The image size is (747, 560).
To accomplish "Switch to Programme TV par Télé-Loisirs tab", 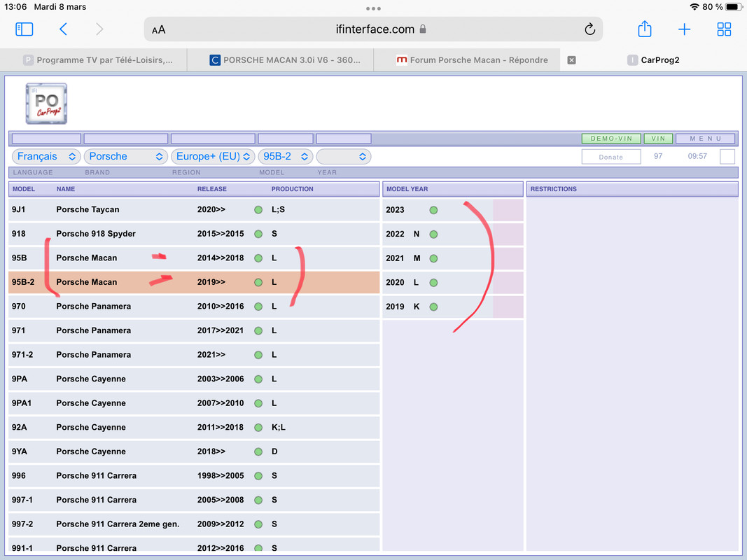I will point(98,60).
